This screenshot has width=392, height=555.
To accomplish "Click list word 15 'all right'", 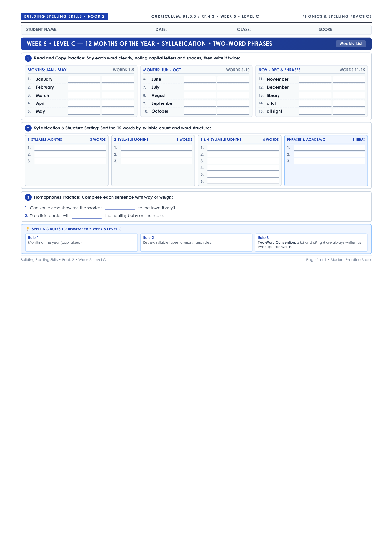I will [x=274, y=111].
